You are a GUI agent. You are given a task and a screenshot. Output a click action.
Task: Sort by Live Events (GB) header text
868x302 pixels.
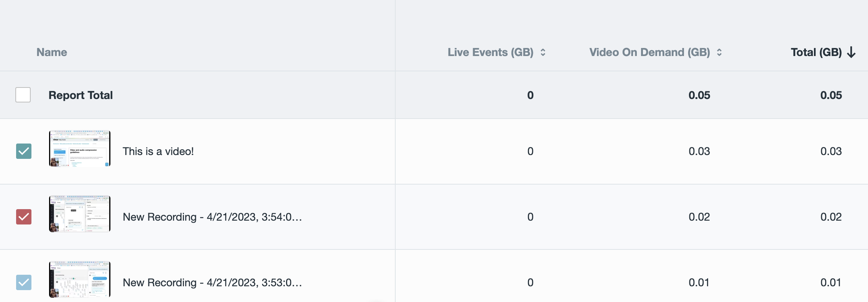(490, 52)
